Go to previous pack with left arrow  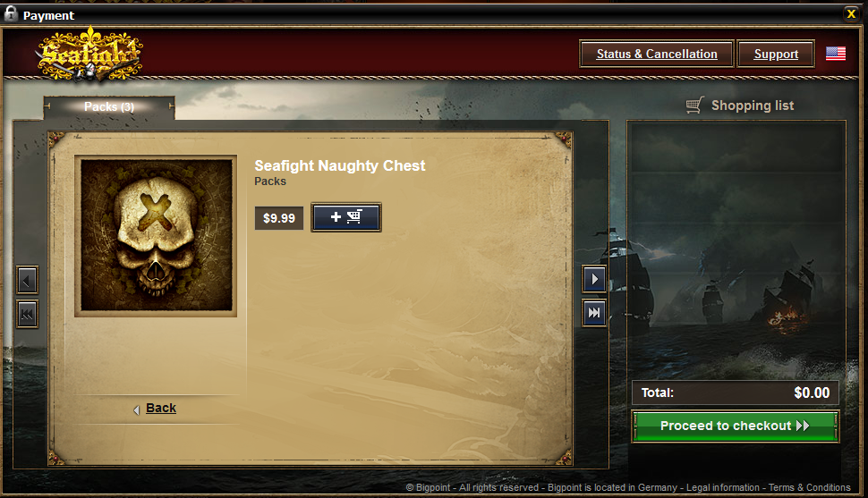point(27,280)
